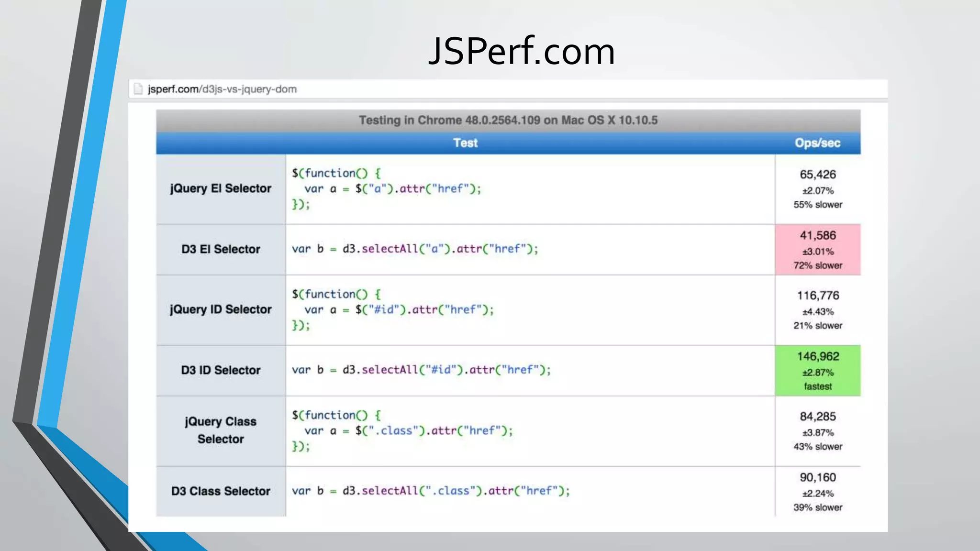980x551 pixels.
Task: Click the ±2.07% margin of error
Action: (818, 191)
